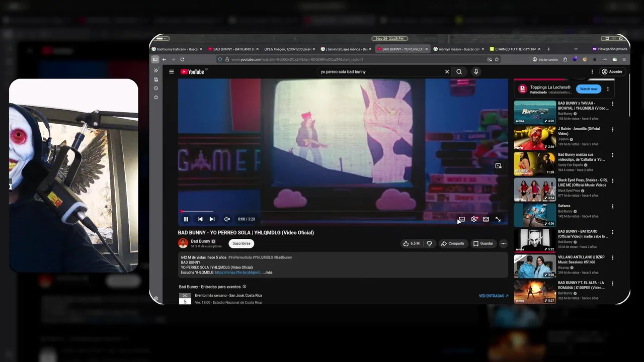Open options for the LA ROMANA video
The image size is (644, 362).
pos(612,283)
